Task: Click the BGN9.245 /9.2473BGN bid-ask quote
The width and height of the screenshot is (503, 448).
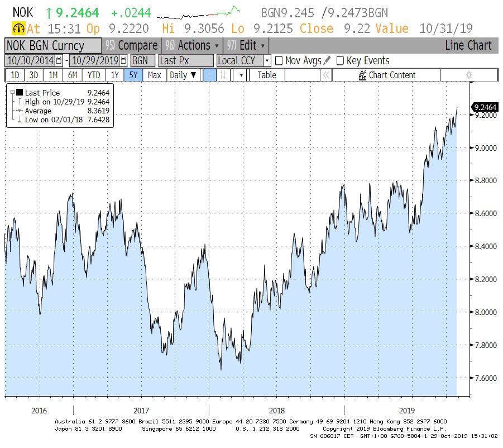Action: [324, 13]
